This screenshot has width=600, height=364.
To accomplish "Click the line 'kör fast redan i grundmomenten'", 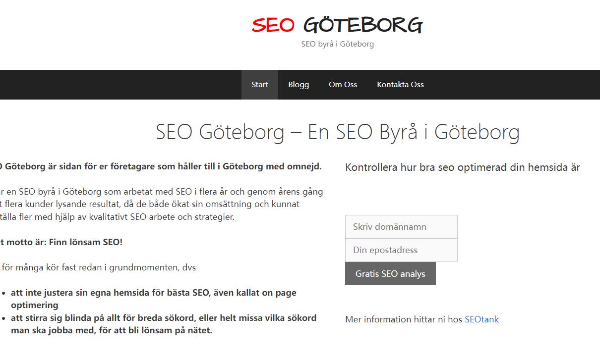I will (98, 268).
